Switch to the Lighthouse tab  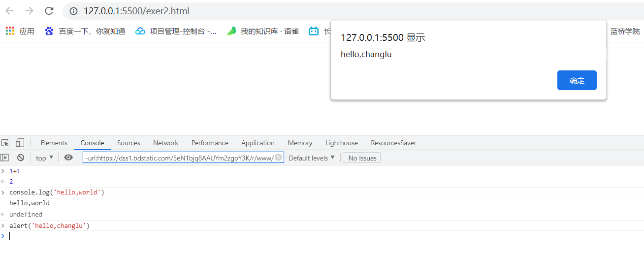point(342,143)
